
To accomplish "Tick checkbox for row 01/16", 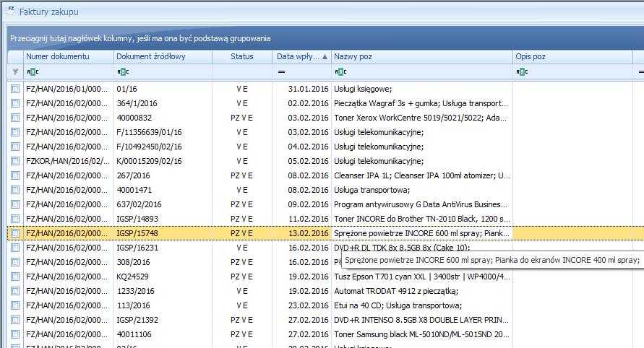I will [15, 89].
